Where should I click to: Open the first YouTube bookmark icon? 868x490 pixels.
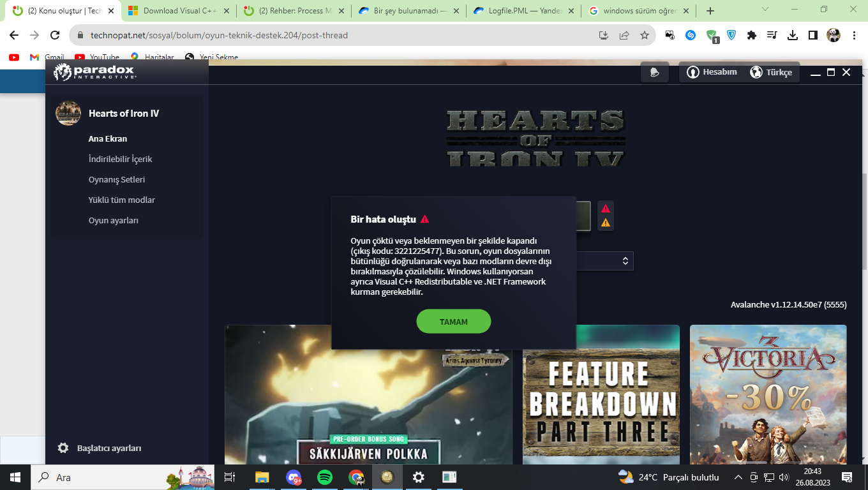click(x=14, y=57)
